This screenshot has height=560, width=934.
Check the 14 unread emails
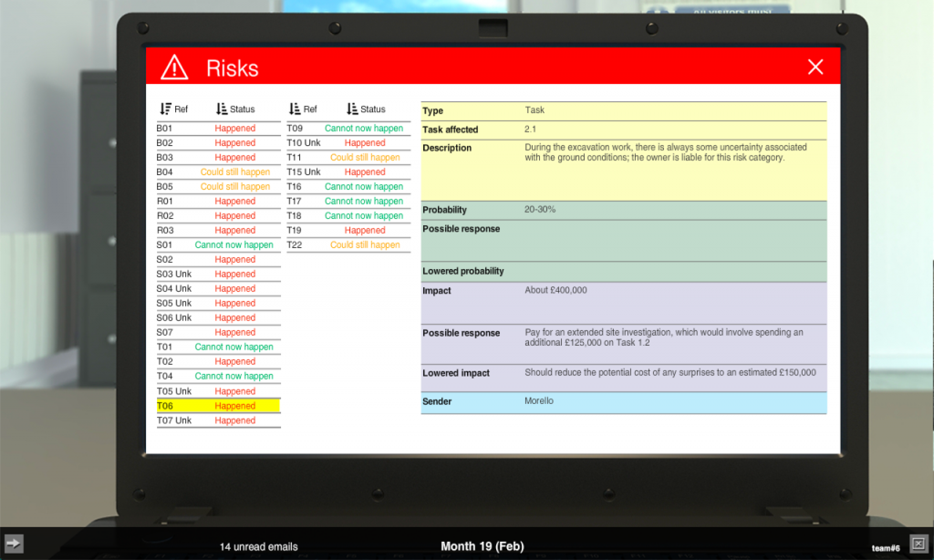point(257,546)
